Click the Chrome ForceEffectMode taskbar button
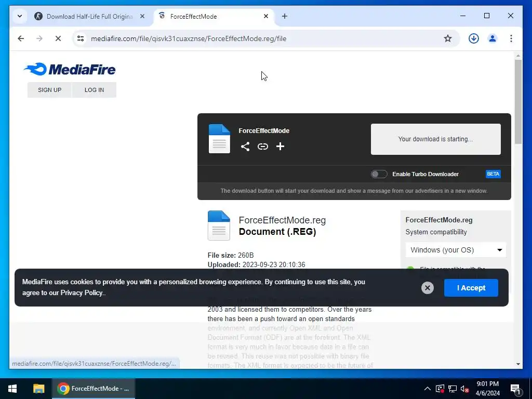 (x=94, y=389)
